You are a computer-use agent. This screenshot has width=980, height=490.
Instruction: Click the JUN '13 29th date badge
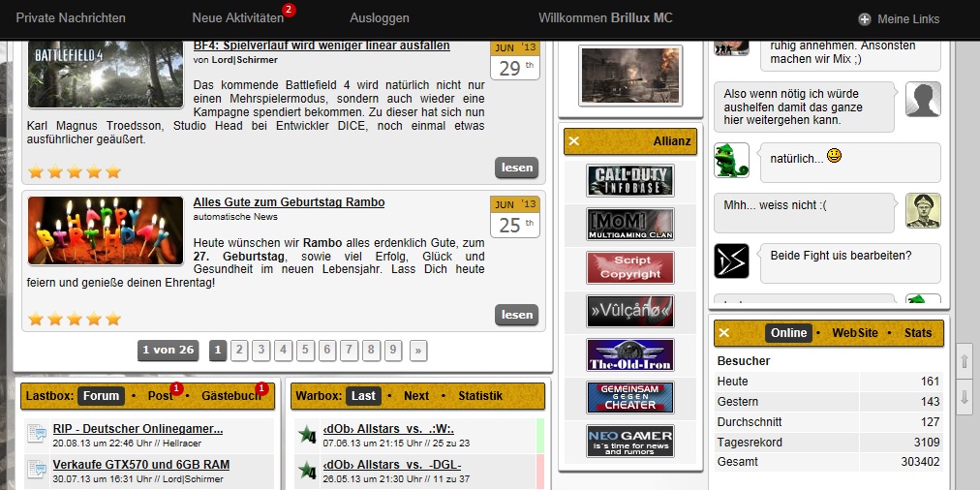click(514, 60)
